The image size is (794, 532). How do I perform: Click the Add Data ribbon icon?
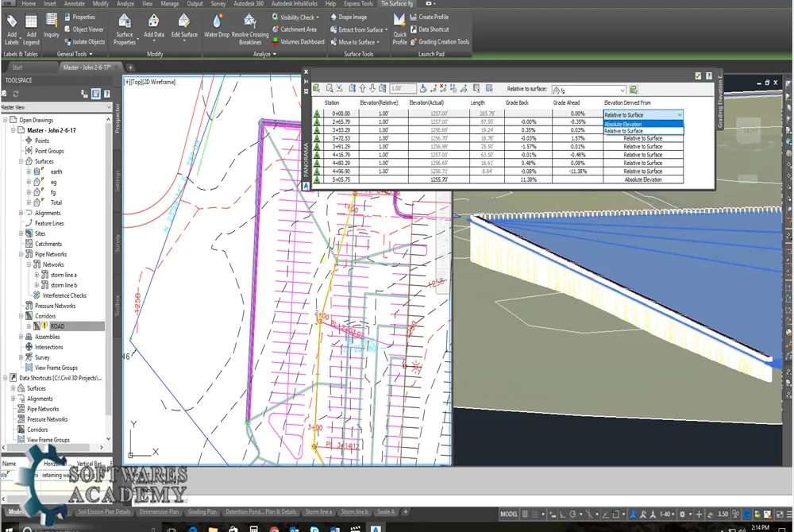[154, 26]
